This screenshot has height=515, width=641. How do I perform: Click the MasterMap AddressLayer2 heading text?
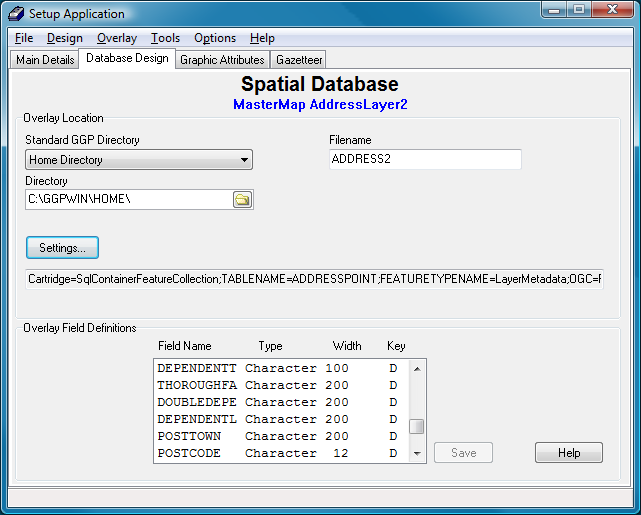(x=320, y=105)
